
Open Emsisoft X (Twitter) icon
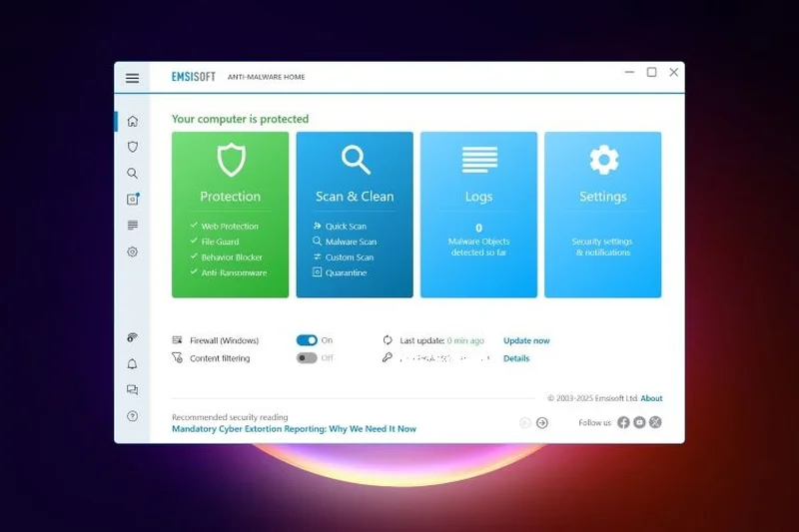655,422
